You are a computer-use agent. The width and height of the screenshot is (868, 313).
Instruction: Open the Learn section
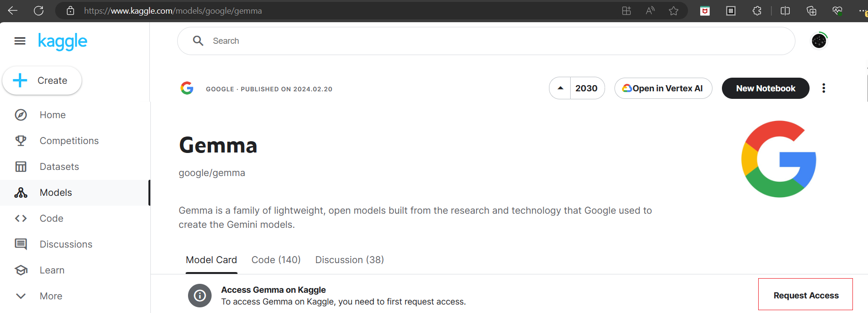[x=52, y=270]
